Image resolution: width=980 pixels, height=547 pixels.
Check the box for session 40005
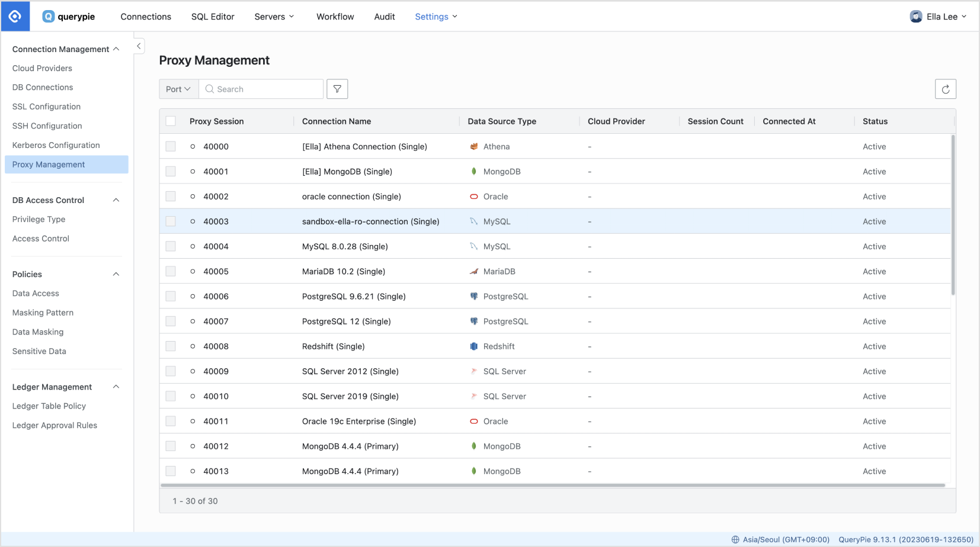coord(171,271)
